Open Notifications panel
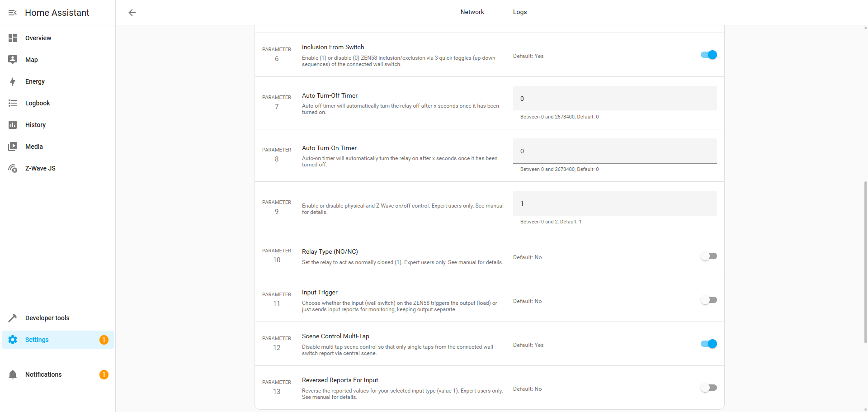This screenshot has height=412, width=868. 58,374
